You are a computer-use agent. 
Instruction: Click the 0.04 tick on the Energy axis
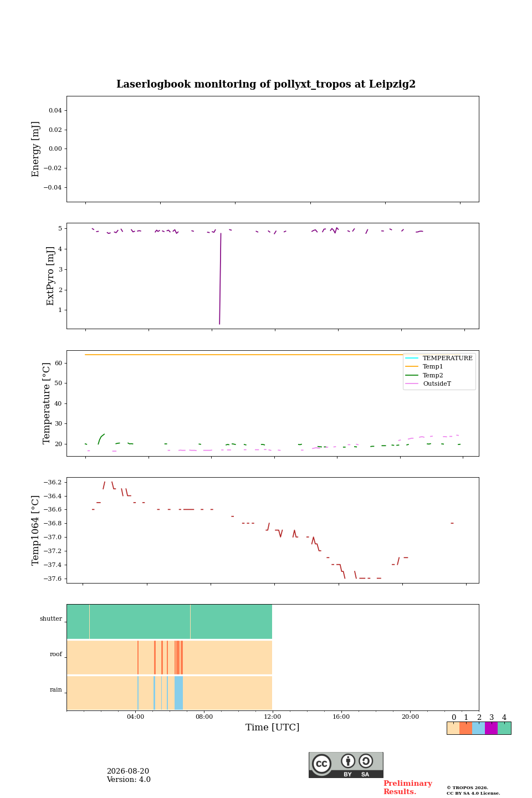[x=55, y=111]
